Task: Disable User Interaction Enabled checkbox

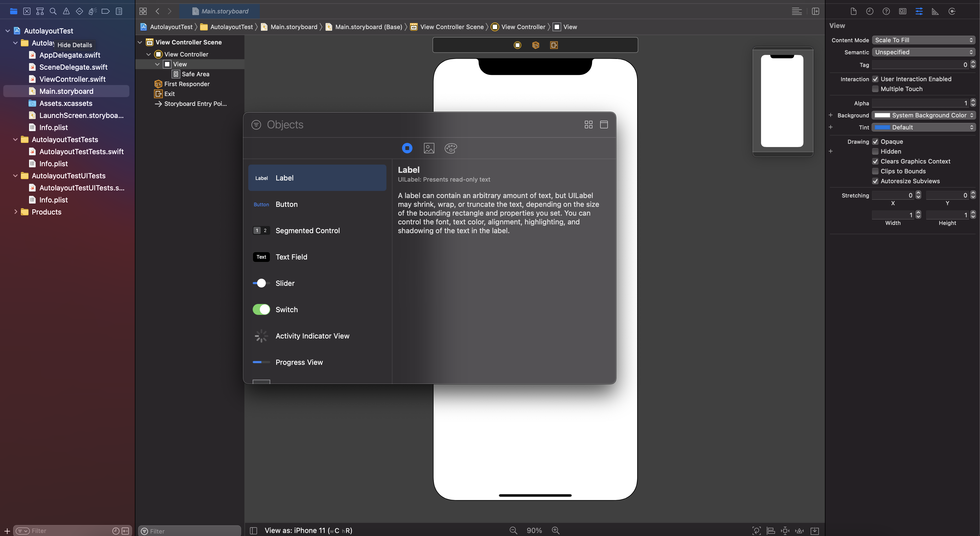Action: 875,79
